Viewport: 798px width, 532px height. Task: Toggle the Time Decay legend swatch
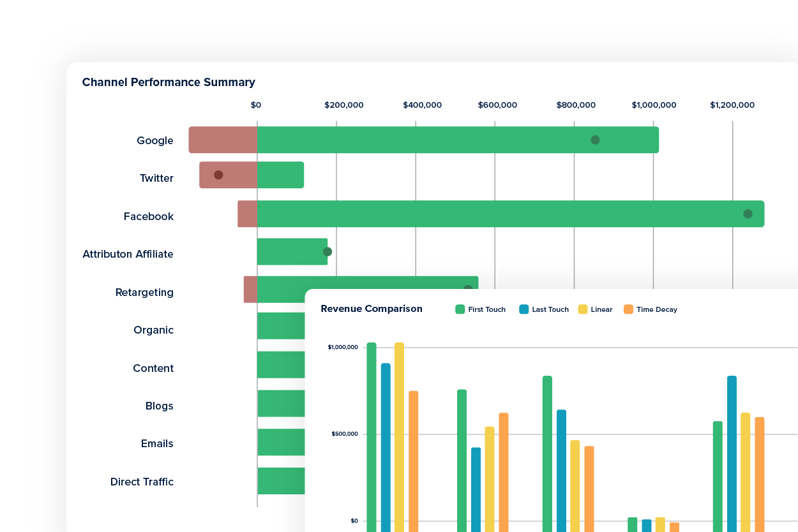pyautogui.click(x=628, y=309)
